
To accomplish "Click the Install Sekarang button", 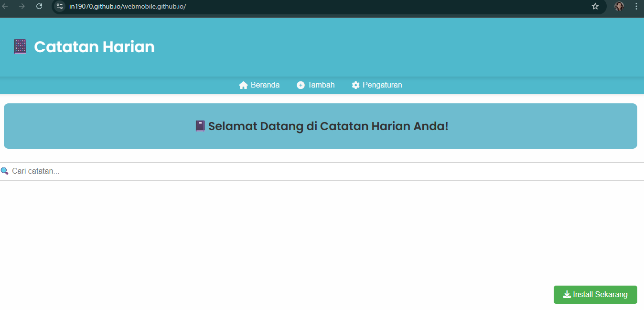I will (x=595, y=295).
